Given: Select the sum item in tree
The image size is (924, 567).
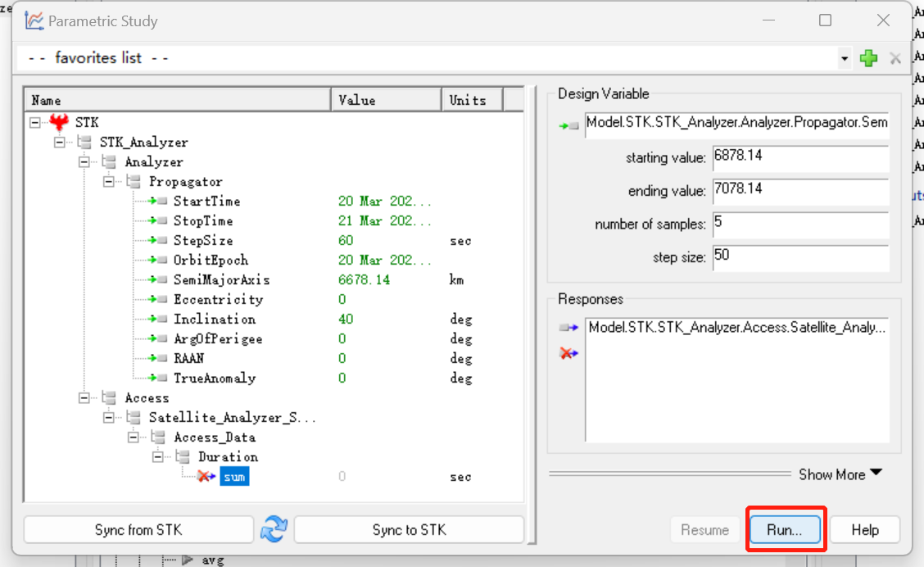Looking at the screenshot, I should tap(234, 477).
